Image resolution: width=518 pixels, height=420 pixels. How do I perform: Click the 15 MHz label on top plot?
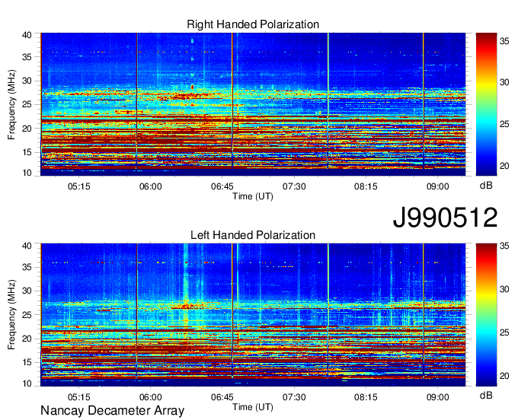pyautogui.click(x=27, y=152)
